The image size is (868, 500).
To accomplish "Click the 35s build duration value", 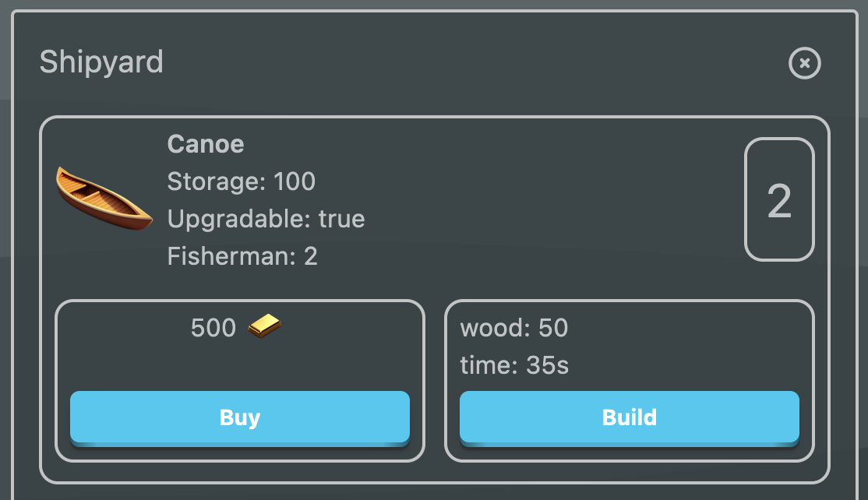I will coord(547,365).
